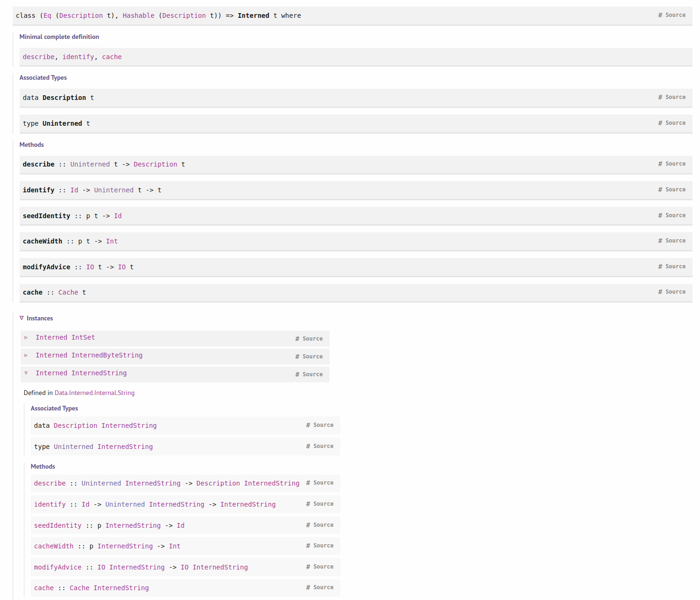Follow the Data.Interned.Internal.String module link

(x=95, y=393)
